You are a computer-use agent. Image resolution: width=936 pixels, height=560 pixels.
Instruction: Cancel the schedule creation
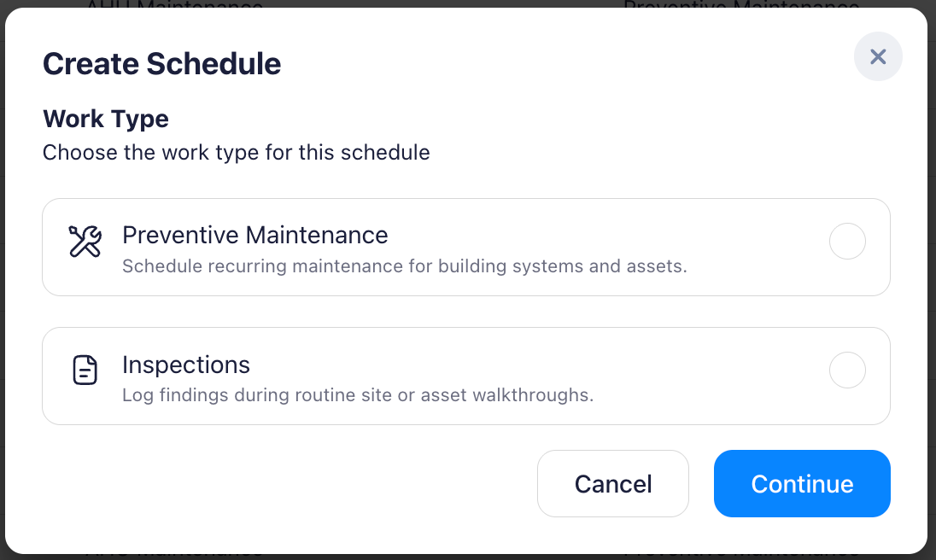pyautogui.click(x=613, y=484)
